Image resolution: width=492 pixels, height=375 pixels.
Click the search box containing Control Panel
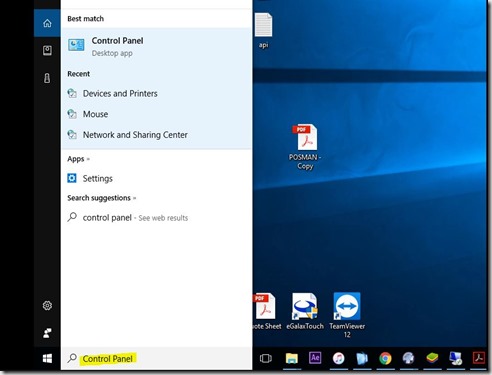(x=156, y=358)
